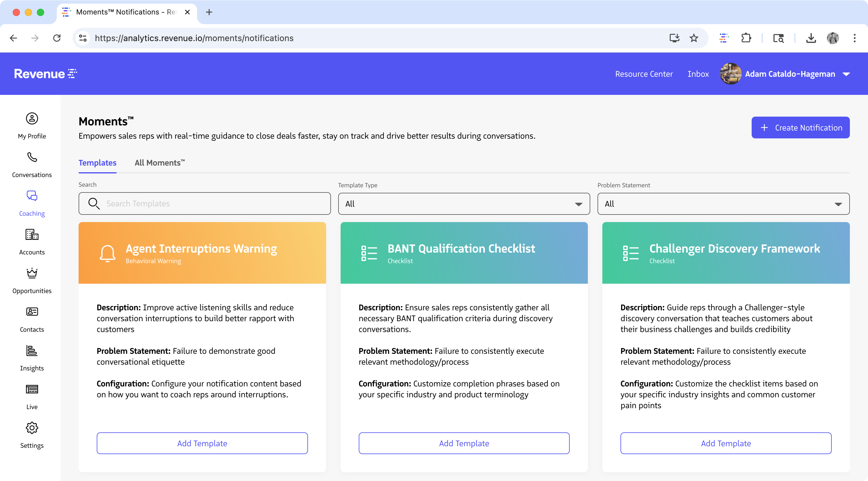Image resolution: width=868 pixels, height=481 pixels.
Task: Add the BANT Qualification Checklist template
Action: 464,443
